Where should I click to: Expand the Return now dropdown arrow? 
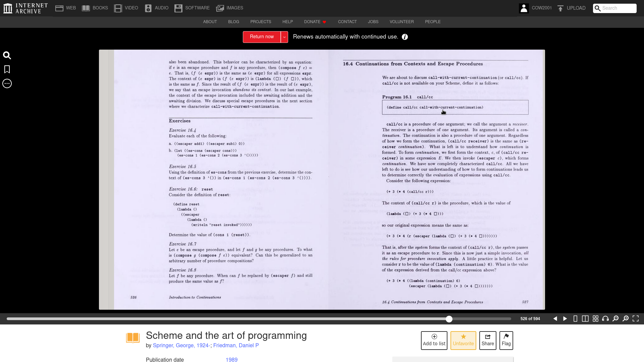tap(284, 37)
